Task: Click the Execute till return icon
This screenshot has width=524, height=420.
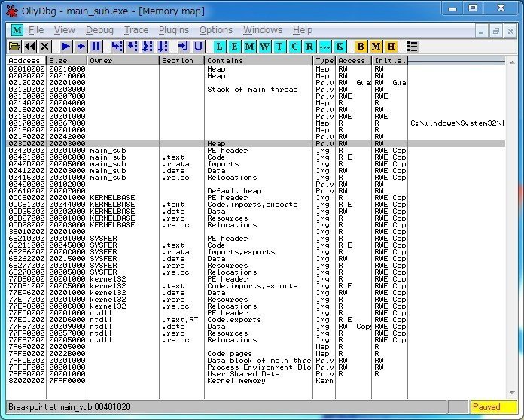Action: point(184,47)
